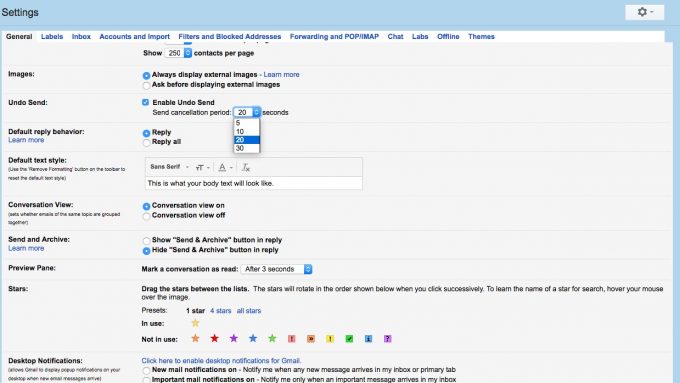Click the purple question mark icon
The height and width of the screenshot is (383, 680).
388,339
